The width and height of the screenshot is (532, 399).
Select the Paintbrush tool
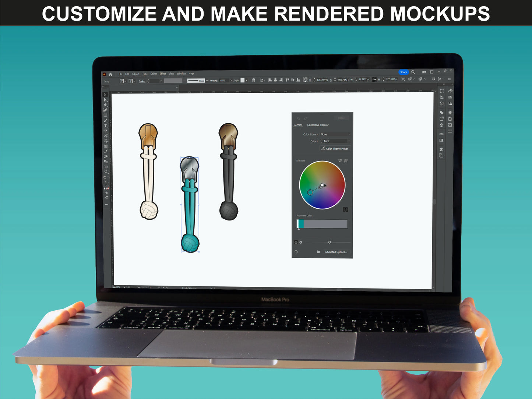105,120
